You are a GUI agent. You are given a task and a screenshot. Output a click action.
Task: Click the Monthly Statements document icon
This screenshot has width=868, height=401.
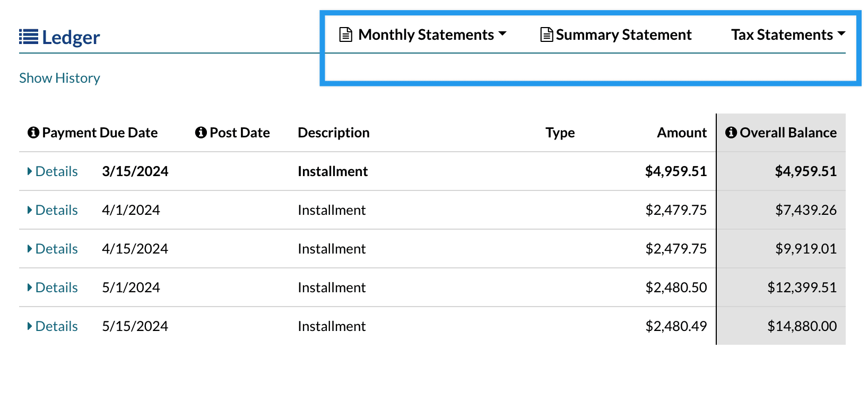click(346, 35)
